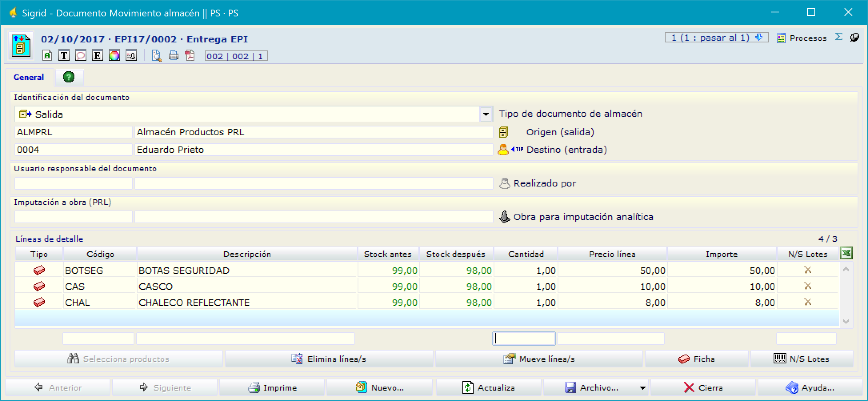Click the E icon in the document toolbar
The image size is (868, 401).
point(97,55)
